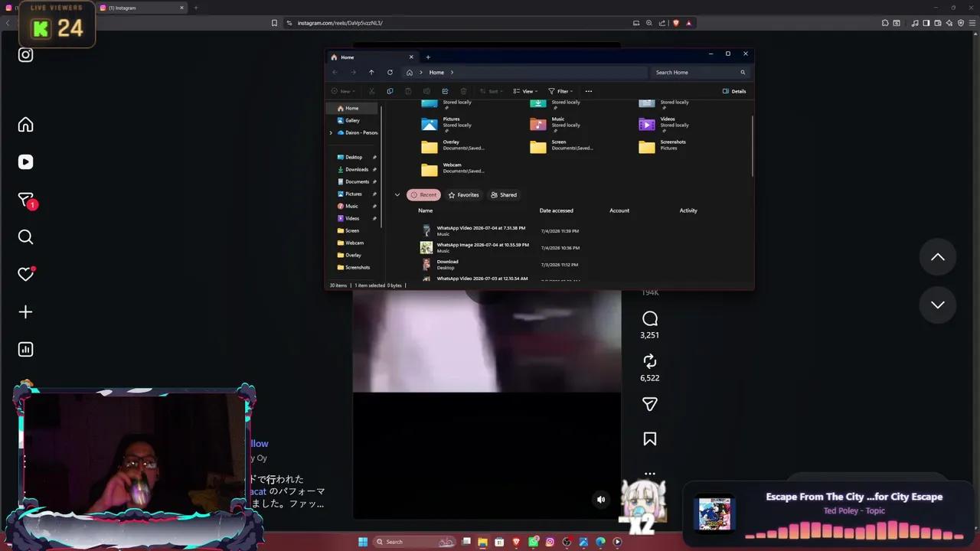Click the browser address bar URL
The width and height of the screenshot is (980, 551).
click(340, 23)
